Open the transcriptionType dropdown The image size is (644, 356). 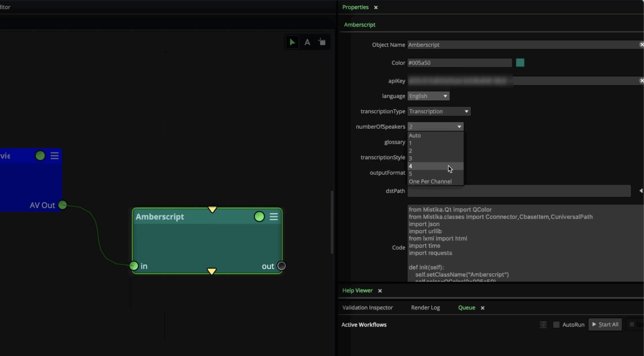439,111
